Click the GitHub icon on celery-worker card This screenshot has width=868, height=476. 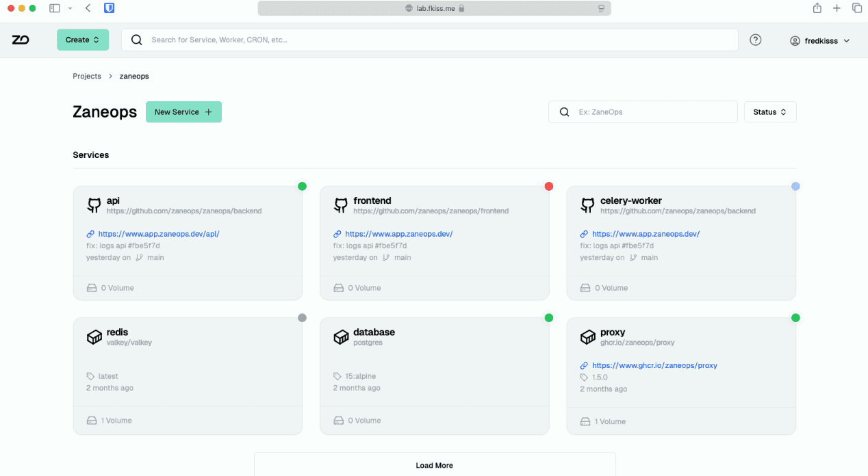[587, 205]
